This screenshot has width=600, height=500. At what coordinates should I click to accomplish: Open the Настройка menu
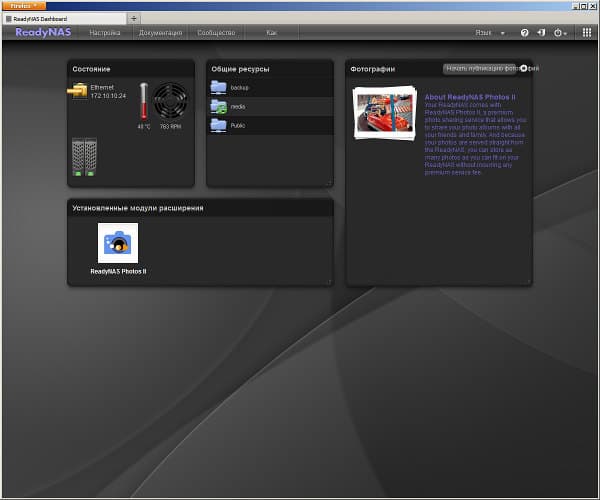point(105,33)
